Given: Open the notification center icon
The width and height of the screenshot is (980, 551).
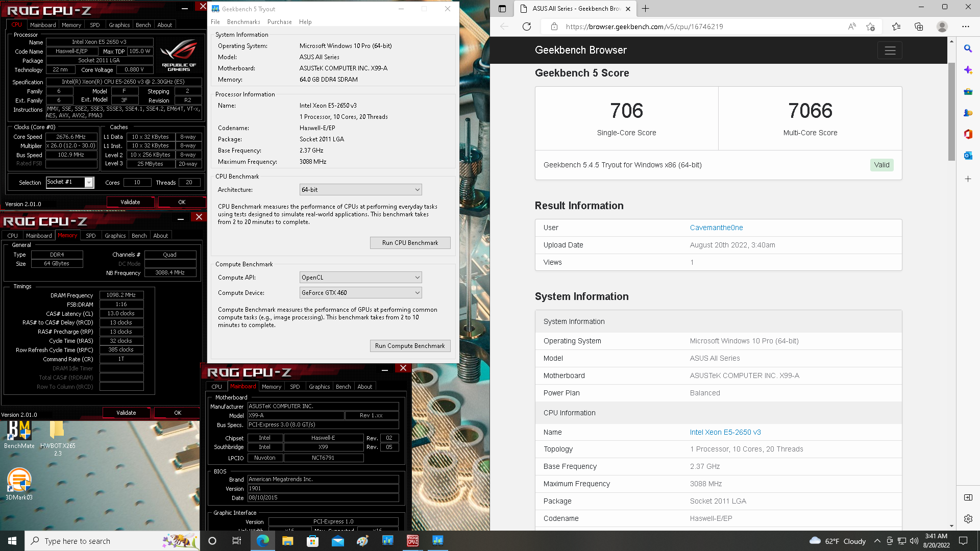Looking at the screenshot, I should (963, 541).
